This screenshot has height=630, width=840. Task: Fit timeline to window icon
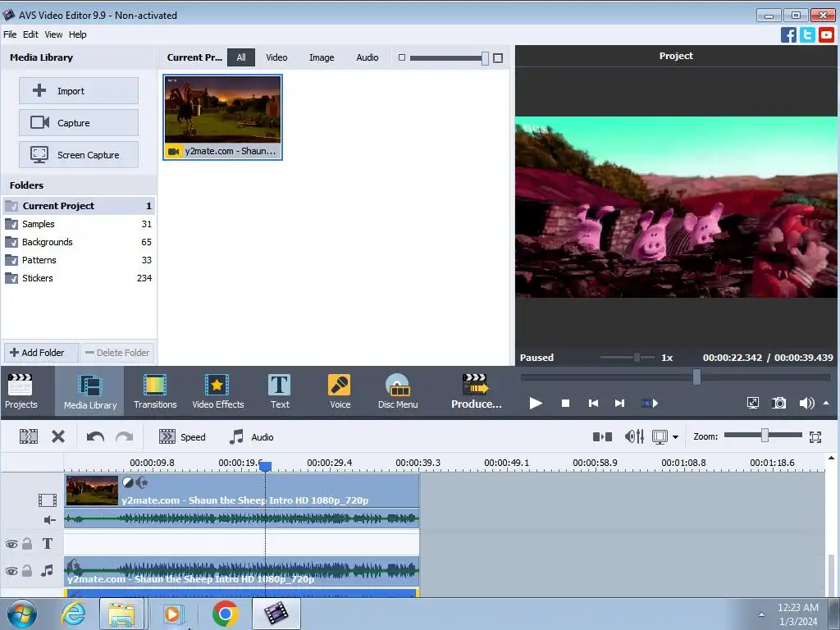[815, 436]
